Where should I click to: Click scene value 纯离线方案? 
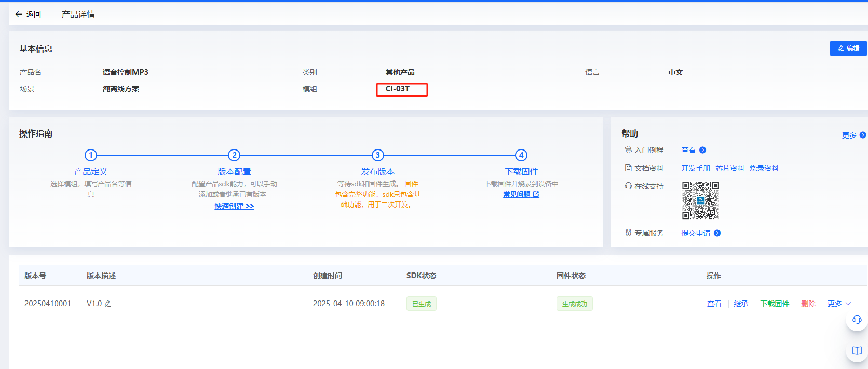[121, 89]
